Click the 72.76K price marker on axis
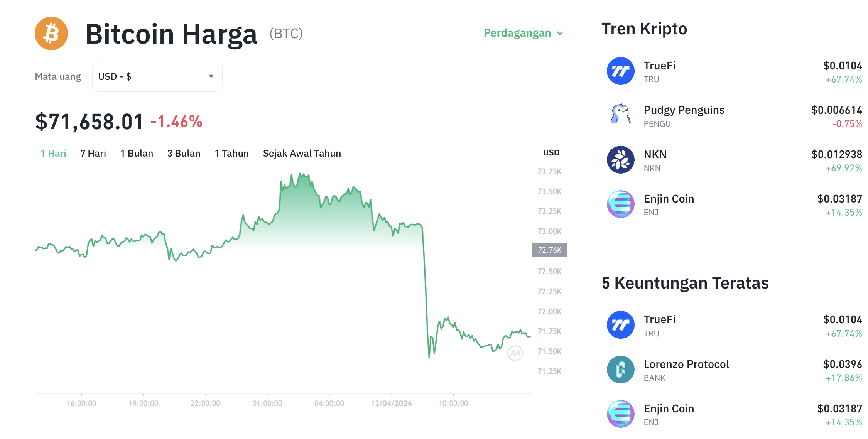 (x=549, y=250)
